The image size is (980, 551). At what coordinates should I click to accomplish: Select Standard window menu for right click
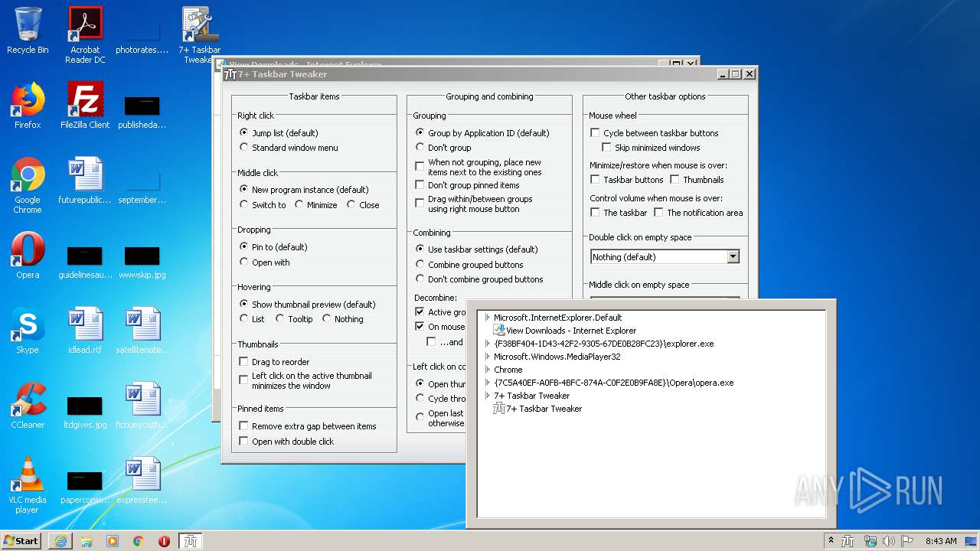289,148
